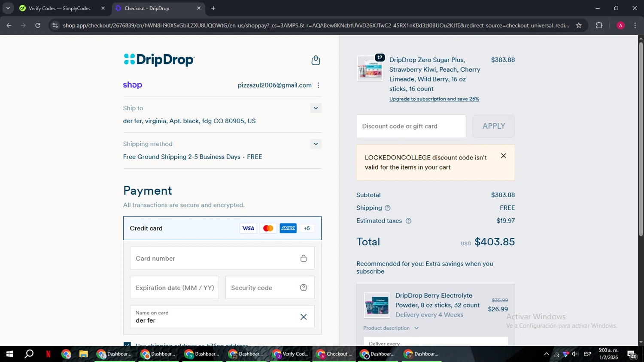The image size is (644, 362).
Task: Open Upgrade to subscription and save 25% link
Action: point(434,99)
